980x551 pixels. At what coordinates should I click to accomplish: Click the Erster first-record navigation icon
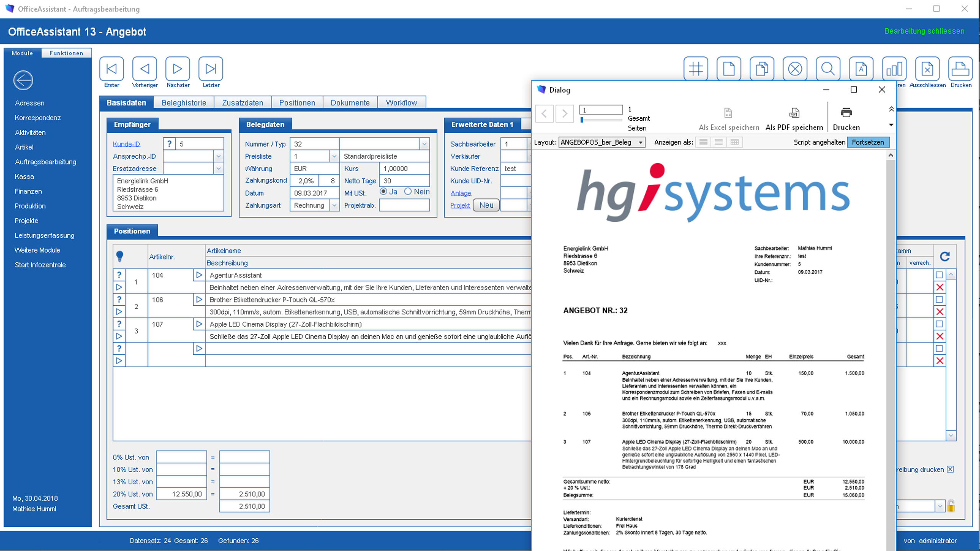point(111,69)
